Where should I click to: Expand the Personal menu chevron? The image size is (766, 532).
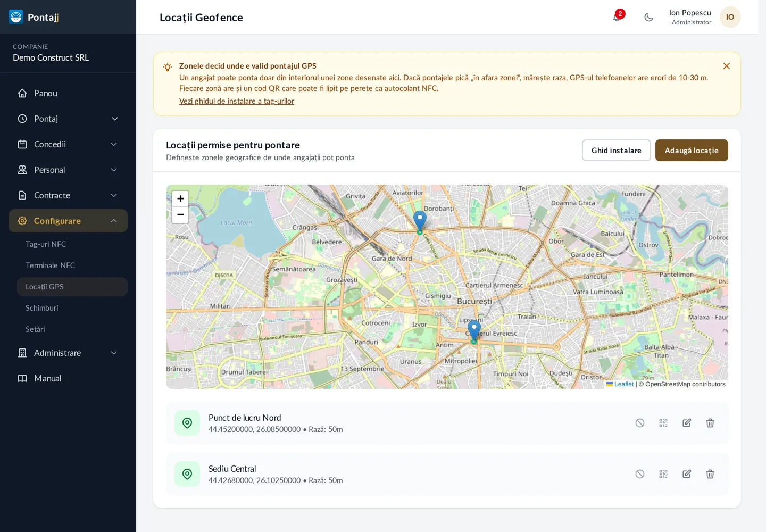114,170
